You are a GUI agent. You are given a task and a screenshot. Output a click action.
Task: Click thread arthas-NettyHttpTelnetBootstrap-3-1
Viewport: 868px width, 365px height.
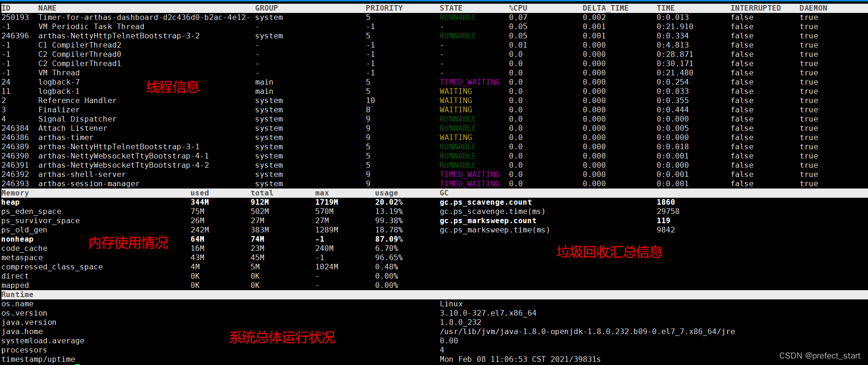[119, 147]
